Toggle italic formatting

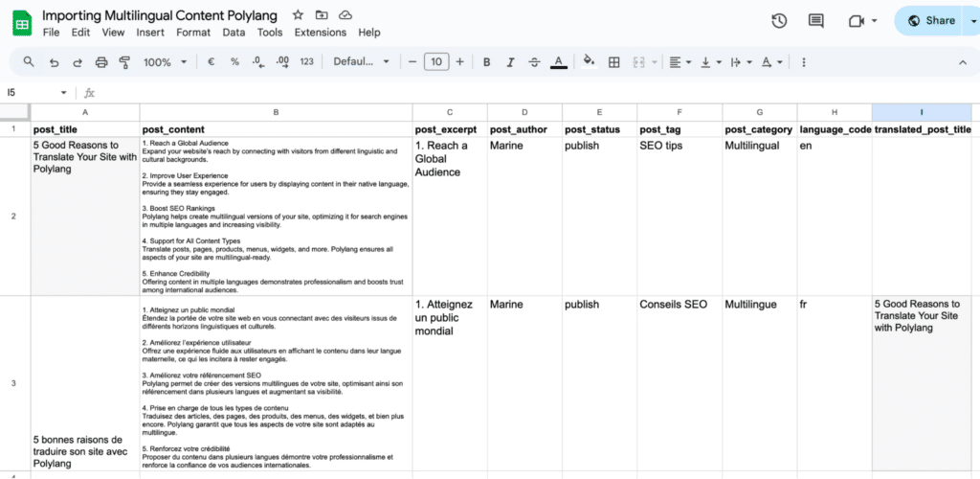[511, 62]
